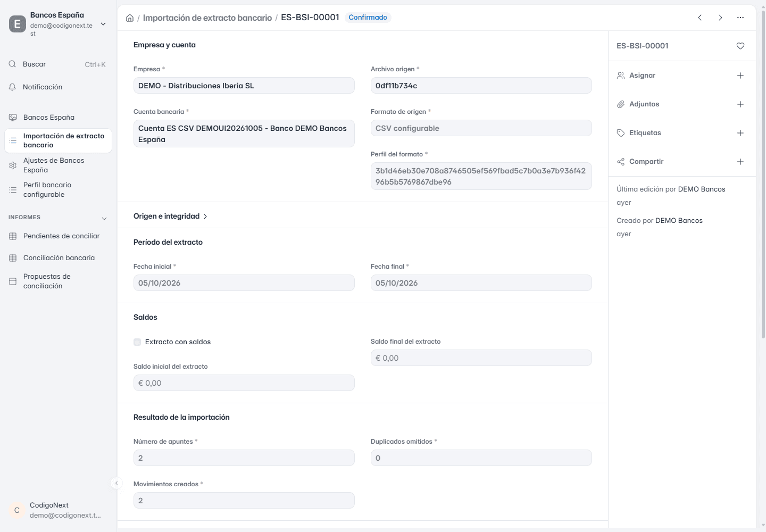
Task: Add assignee with plus next to Asignar
Action: pyautogui.click(x=740, y=76)
